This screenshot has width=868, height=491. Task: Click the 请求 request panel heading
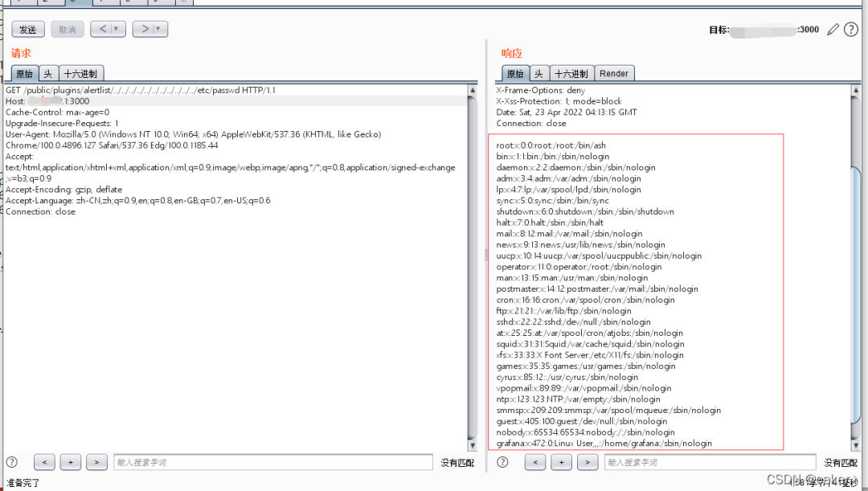pos(21,53)
